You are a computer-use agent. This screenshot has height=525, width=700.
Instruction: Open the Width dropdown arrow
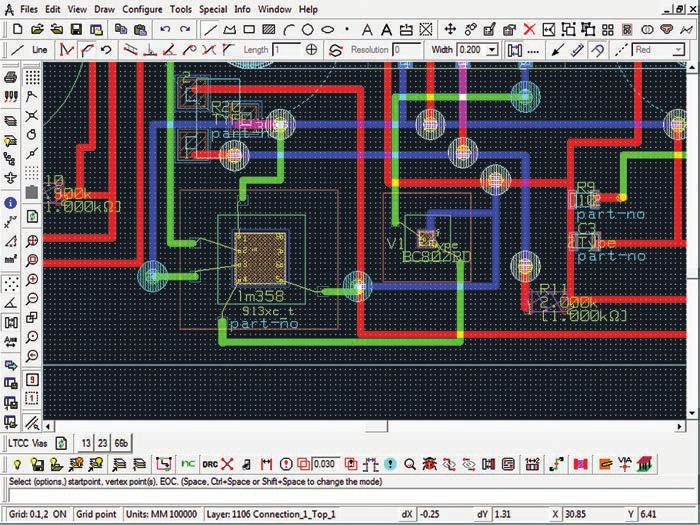pyautogui.click(x=492, y=50)
